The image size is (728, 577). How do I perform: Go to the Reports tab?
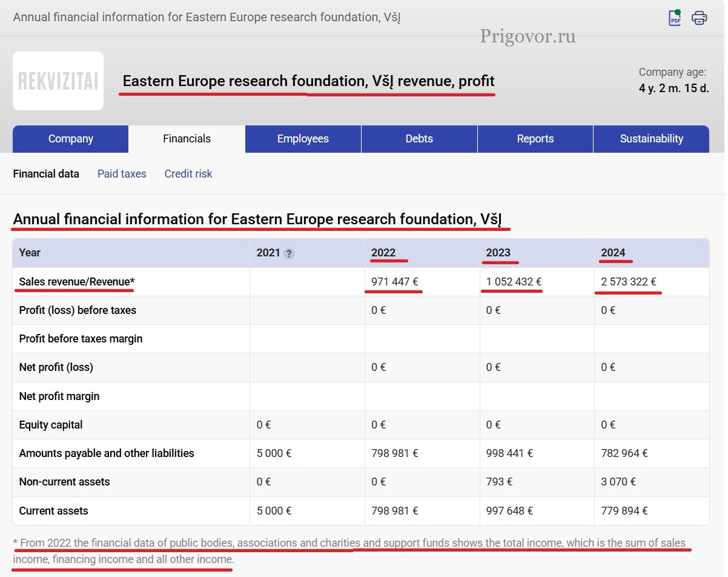[535, 139]
